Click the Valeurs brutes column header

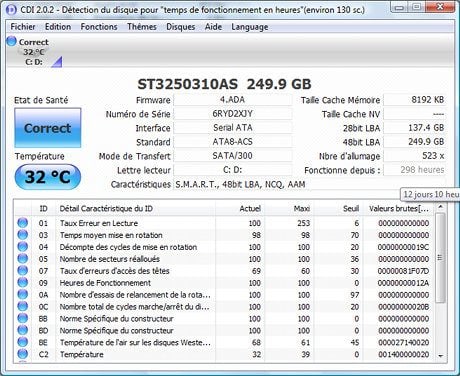click(399, 209)
